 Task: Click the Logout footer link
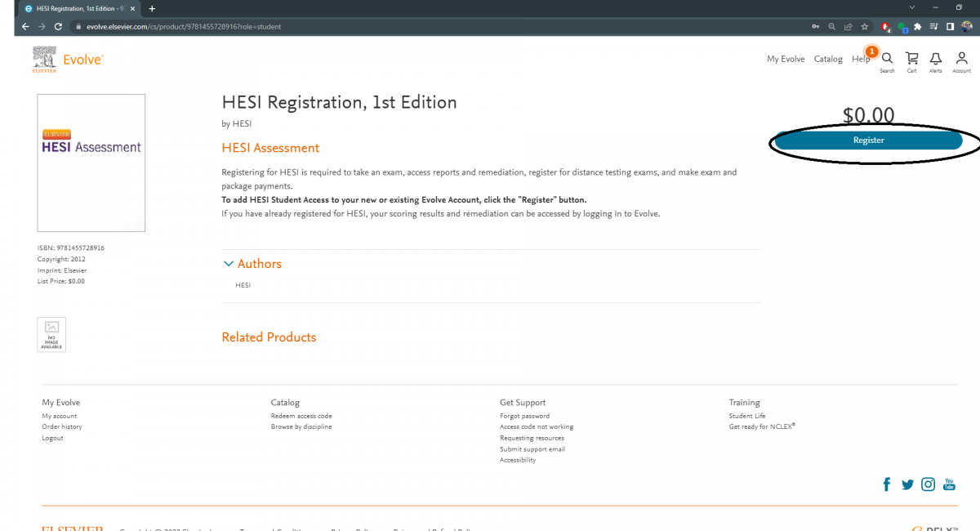pos(52,438)
